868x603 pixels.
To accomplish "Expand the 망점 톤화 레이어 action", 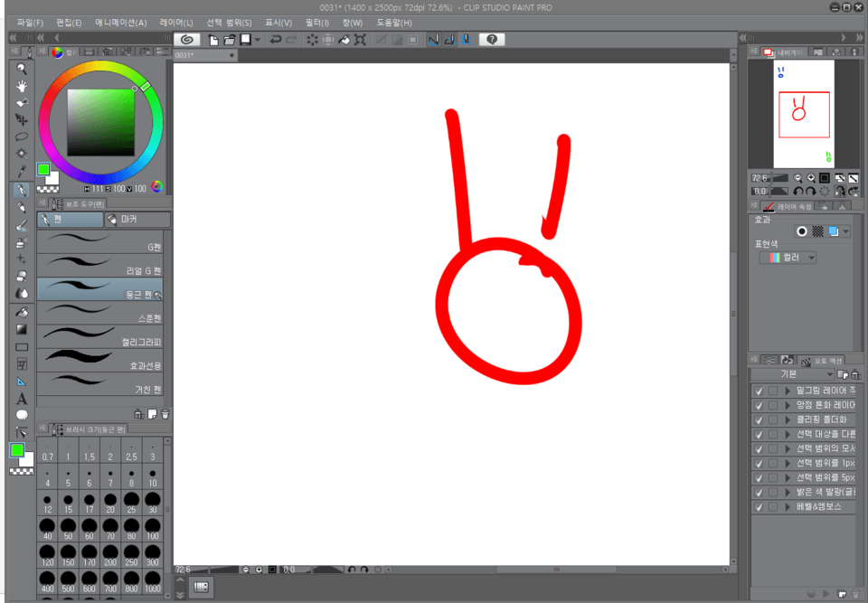I will coord(788,405).
